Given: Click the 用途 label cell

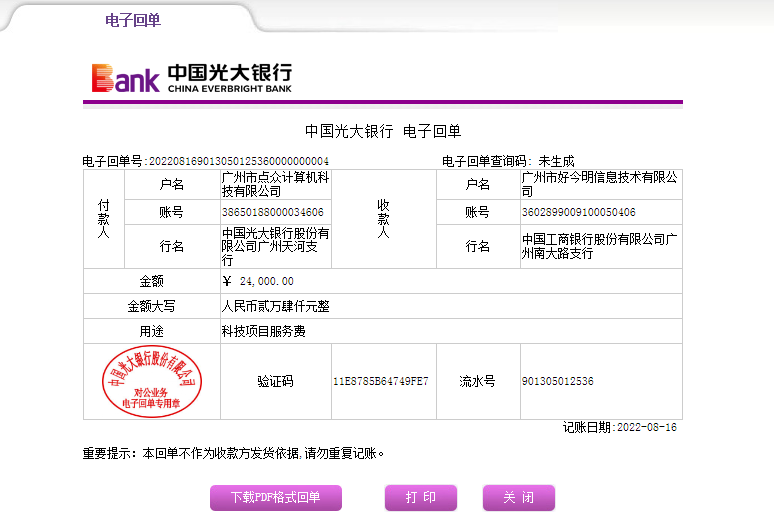Looking at the screenshot, I should (152, 331).
